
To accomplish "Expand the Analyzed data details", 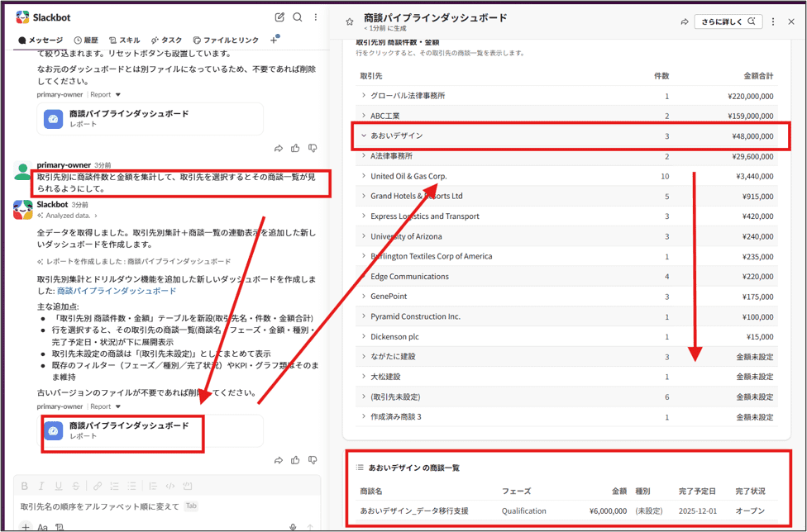I will (68, 216).
